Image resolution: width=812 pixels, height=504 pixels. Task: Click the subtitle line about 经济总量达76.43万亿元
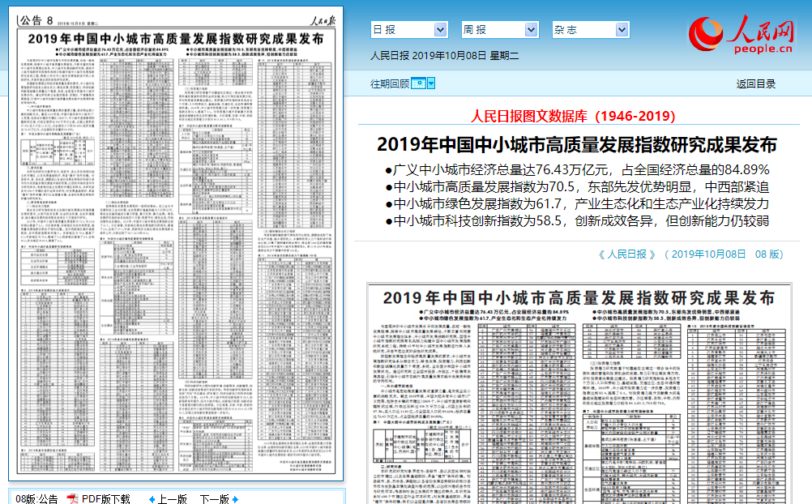tap(577, 169)
